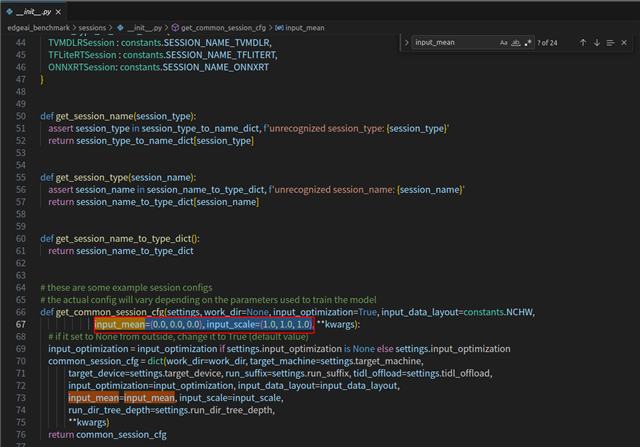640x447 pixels.
Task: Enable Find in Selection icon
Action: (x=612, y=43)
